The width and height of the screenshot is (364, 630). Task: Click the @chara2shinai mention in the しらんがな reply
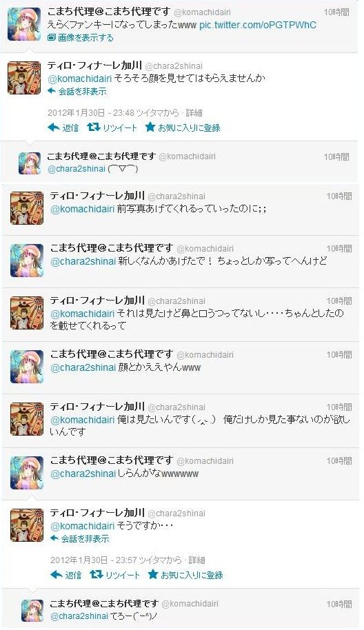coord(83,474)
